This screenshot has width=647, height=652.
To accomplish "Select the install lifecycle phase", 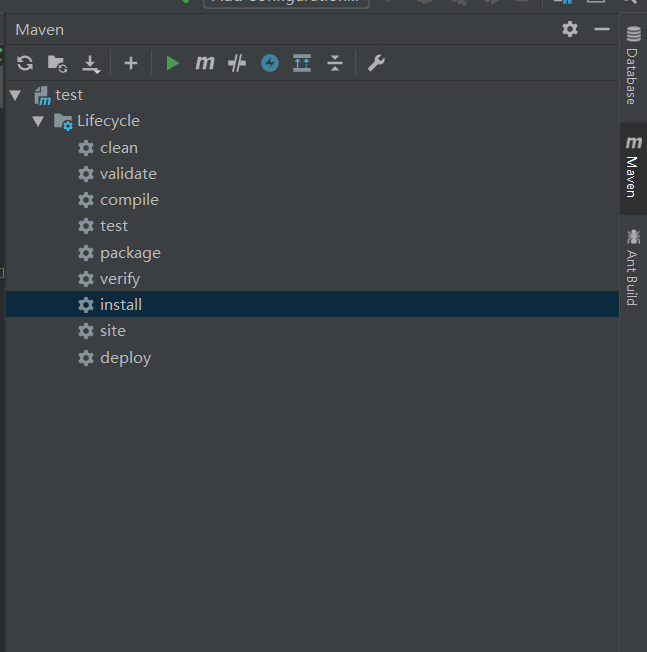I will click(312, 304).
